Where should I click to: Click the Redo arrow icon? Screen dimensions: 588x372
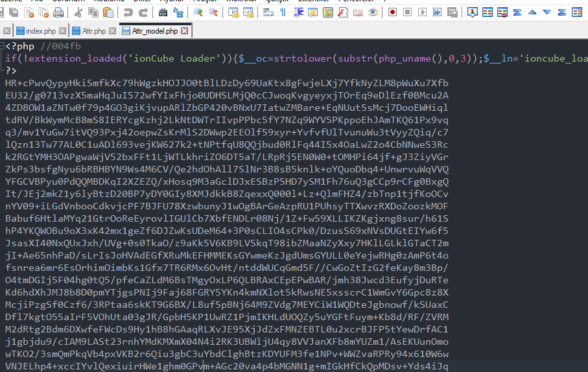(x=143, y=12)
